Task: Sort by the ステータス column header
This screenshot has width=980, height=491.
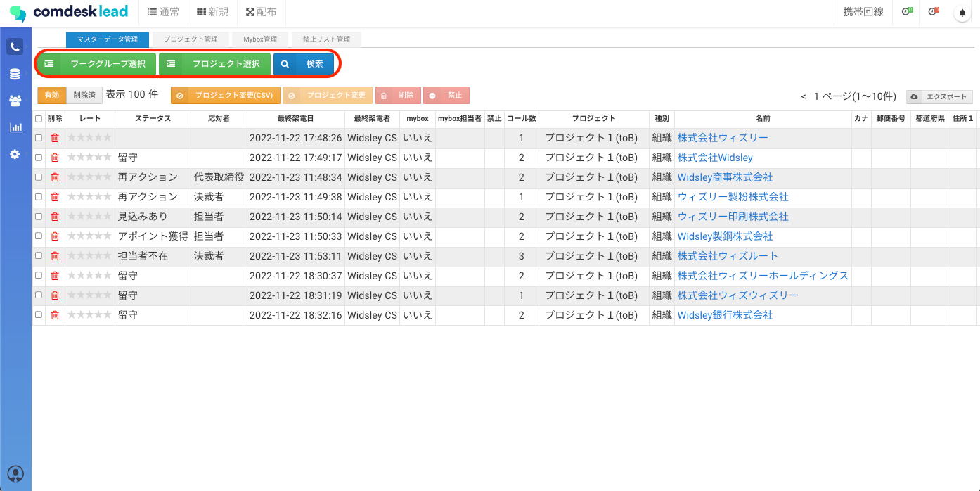Action: pyautogui.click(x=153, y=119)
